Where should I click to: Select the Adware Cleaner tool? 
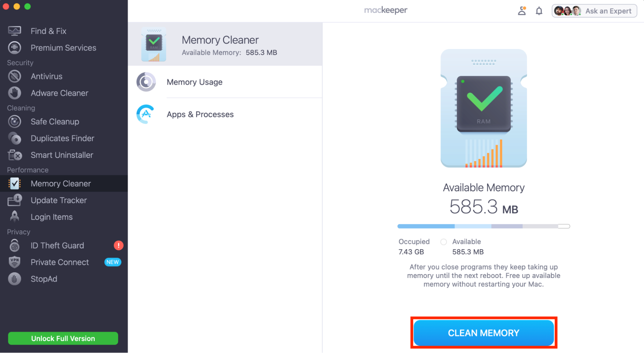[59, 93]
